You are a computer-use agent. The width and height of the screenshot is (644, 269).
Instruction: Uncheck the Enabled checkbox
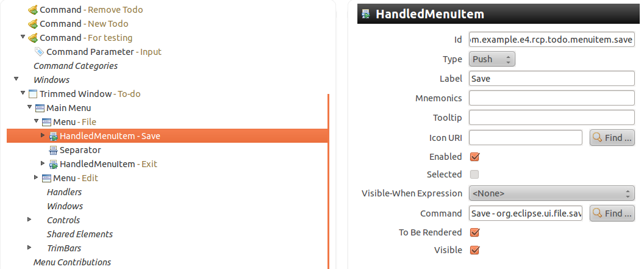coord(474,157)
